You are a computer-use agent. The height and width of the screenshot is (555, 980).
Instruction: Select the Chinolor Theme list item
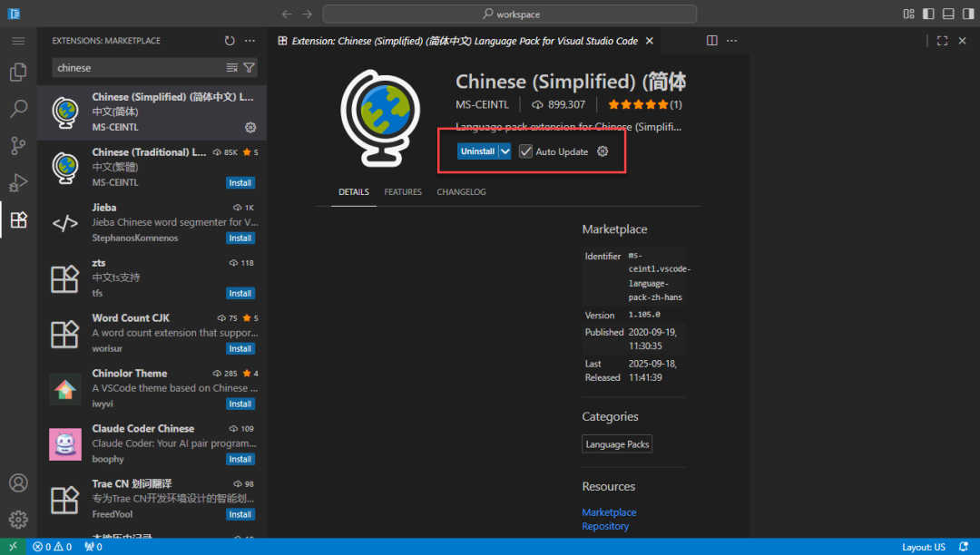[152, 389]
